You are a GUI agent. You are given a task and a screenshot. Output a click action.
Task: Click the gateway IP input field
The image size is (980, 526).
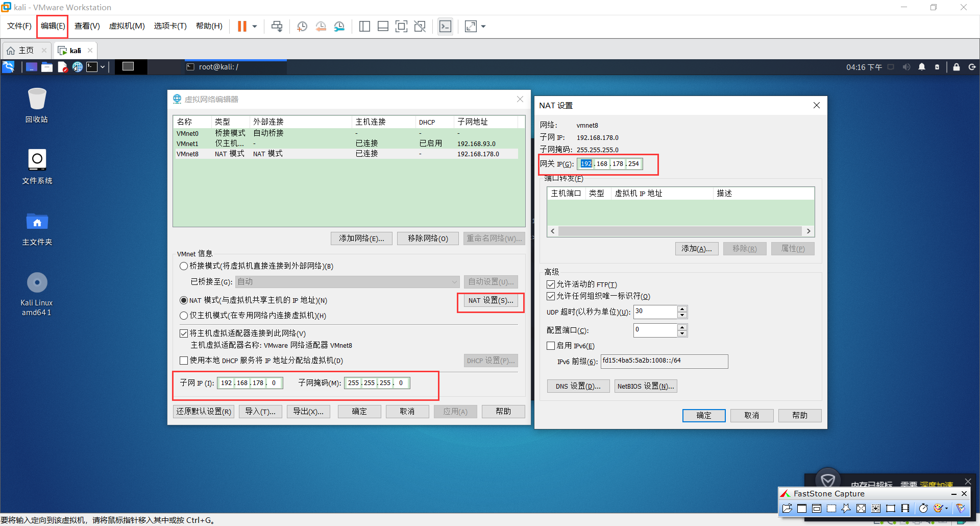[609, 164]
